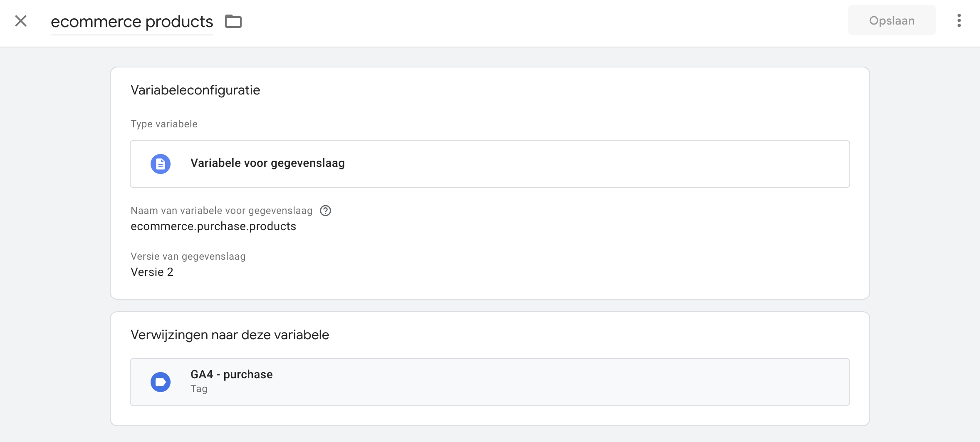Click the X icon to exit the editor
Image resolution: width=980 pixels, height=442 pixels.
pyautogui.click(x=20, y=20)
